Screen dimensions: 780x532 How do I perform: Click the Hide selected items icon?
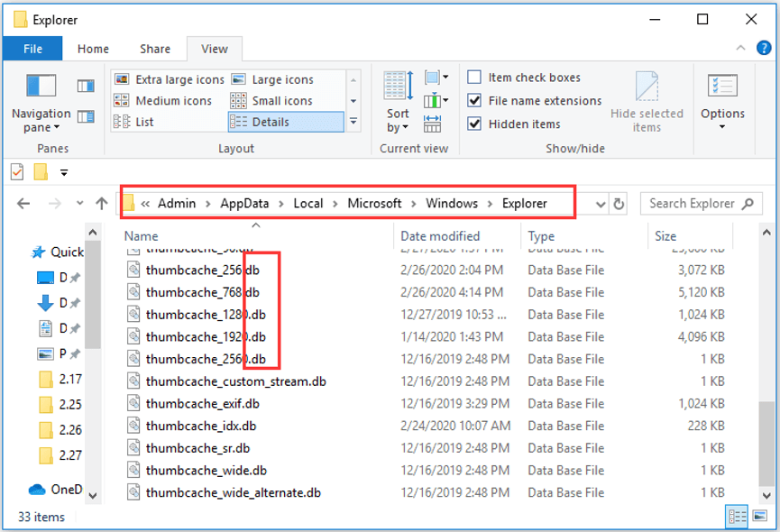coord(647,89)
